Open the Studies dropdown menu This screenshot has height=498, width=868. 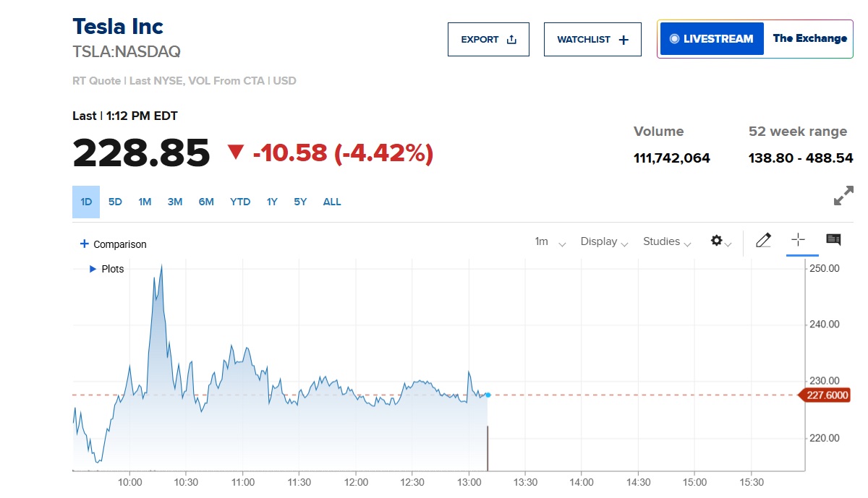click(667, 241)
